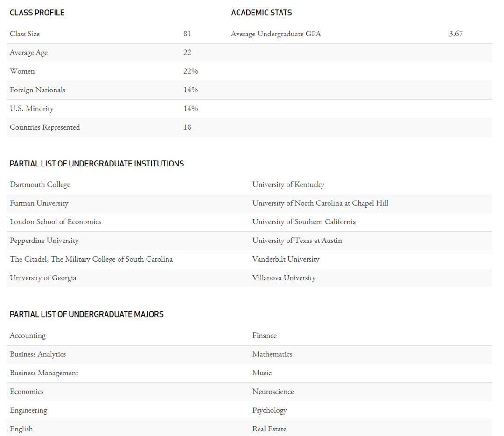Click the 3.67 GPA value
Image resolution: width=504 pixels, height=436 pixels.
455,34
